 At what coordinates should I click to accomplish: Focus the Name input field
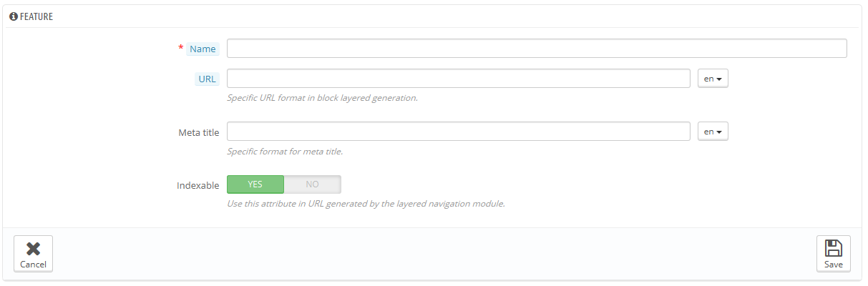pos(537,49)
